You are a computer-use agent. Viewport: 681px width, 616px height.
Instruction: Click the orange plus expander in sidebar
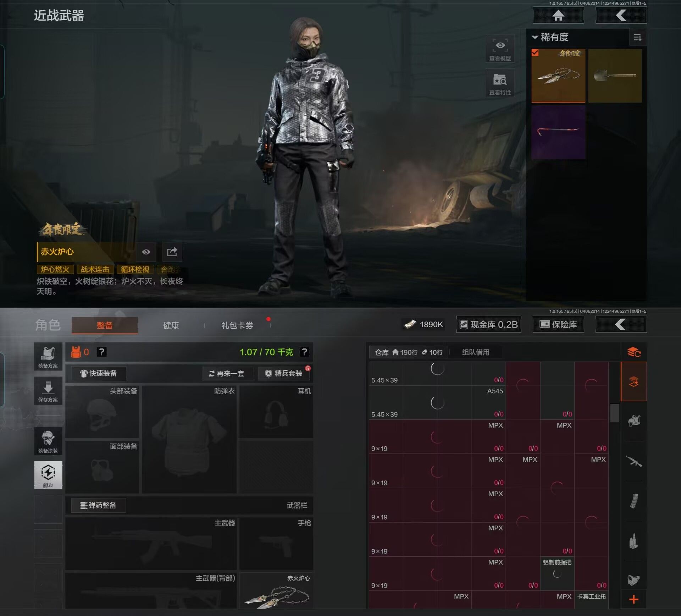click(x=633, y=599)
